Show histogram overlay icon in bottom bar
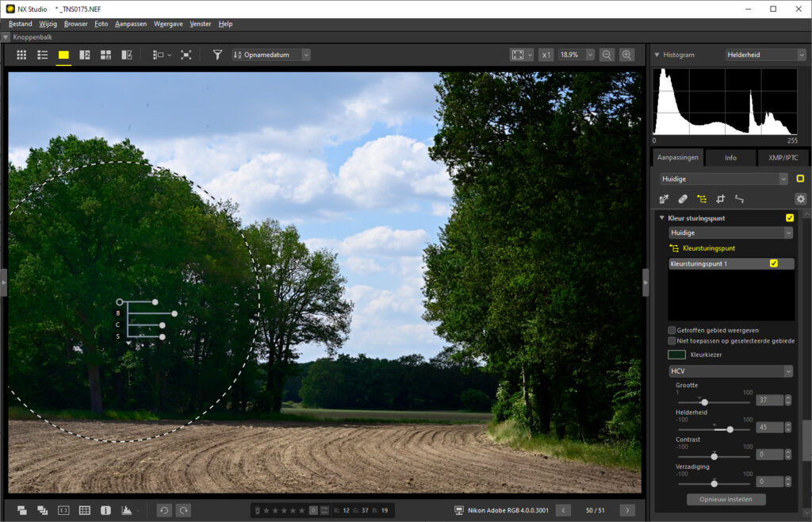 tap(126, 510)
